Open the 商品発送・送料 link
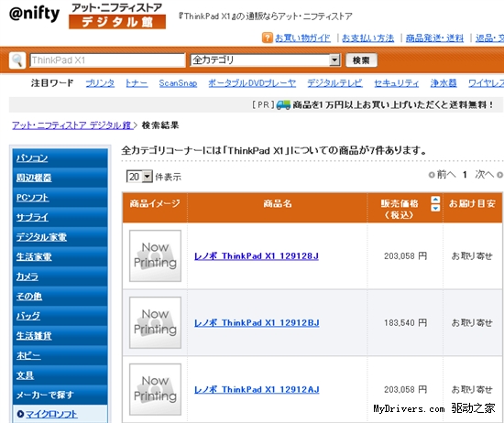 pyautogui.click(x=434, y=38)
